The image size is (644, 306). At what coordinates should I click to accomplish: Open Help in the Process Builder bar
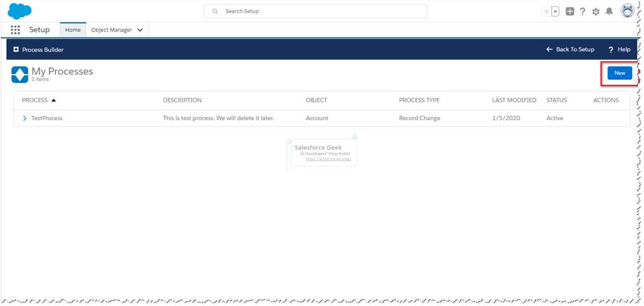(x=619, y=49)
